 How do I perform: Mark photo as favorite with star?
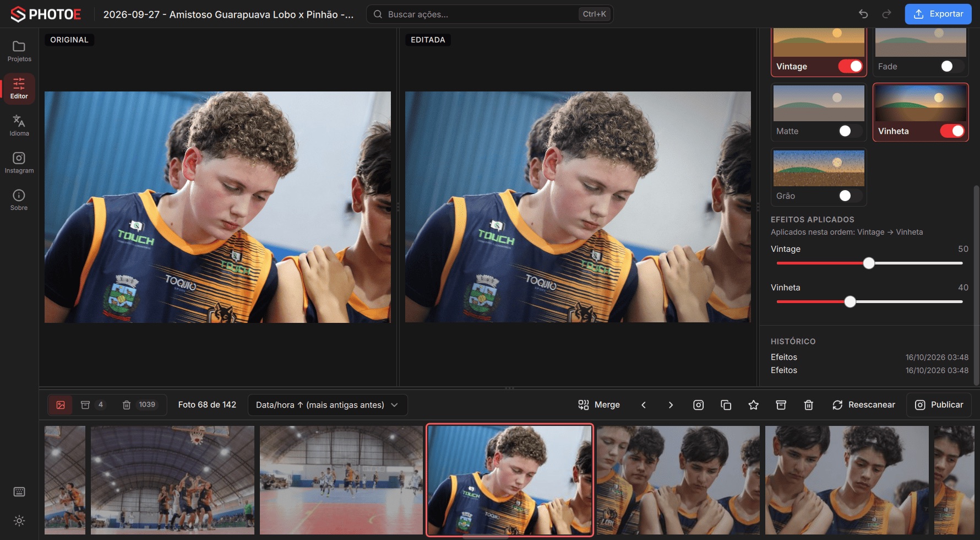click(x=753, y=405)
